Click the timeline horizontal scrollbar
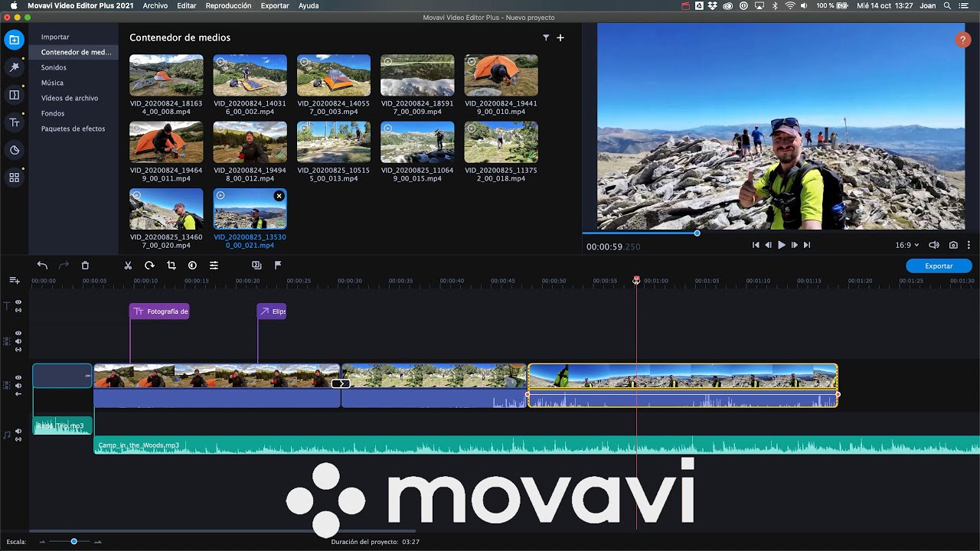Viewport: 980px width, 551px height. tap(222, 530)
